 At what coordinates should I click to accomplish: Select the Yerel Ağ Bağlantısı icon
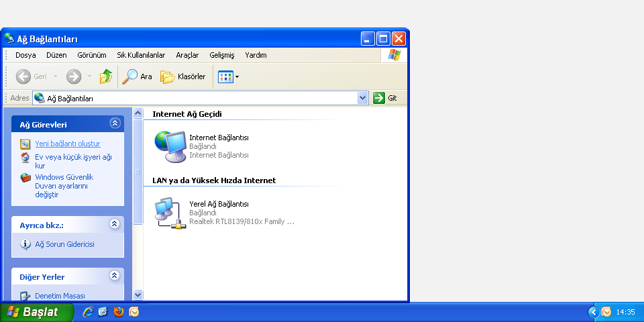(170, 213)
